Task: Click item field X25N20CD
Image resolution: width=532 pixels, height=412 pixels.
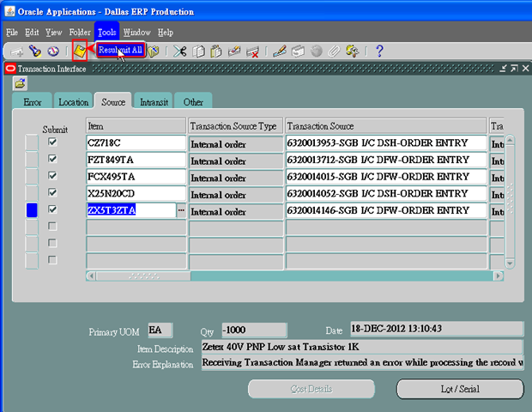Action: point(136,193)
